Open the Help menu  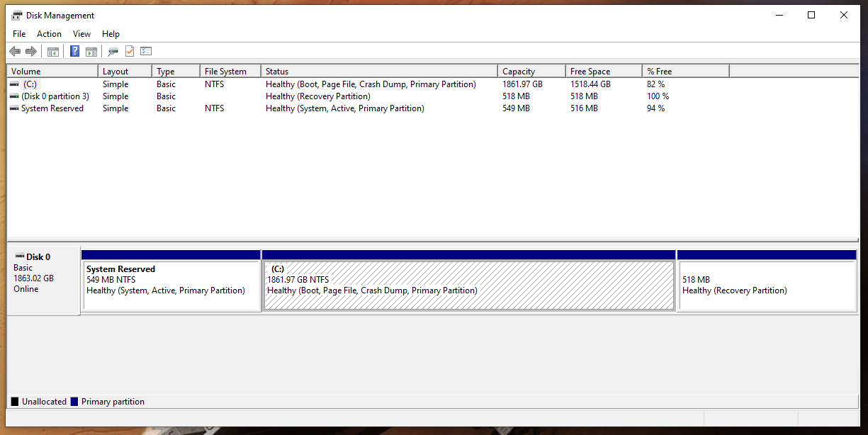coord(111,33)
